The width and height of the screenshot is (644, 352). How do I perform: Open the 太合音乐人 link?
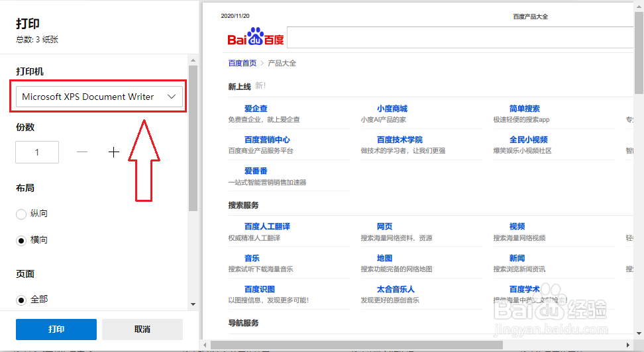(x=396, y=289)
